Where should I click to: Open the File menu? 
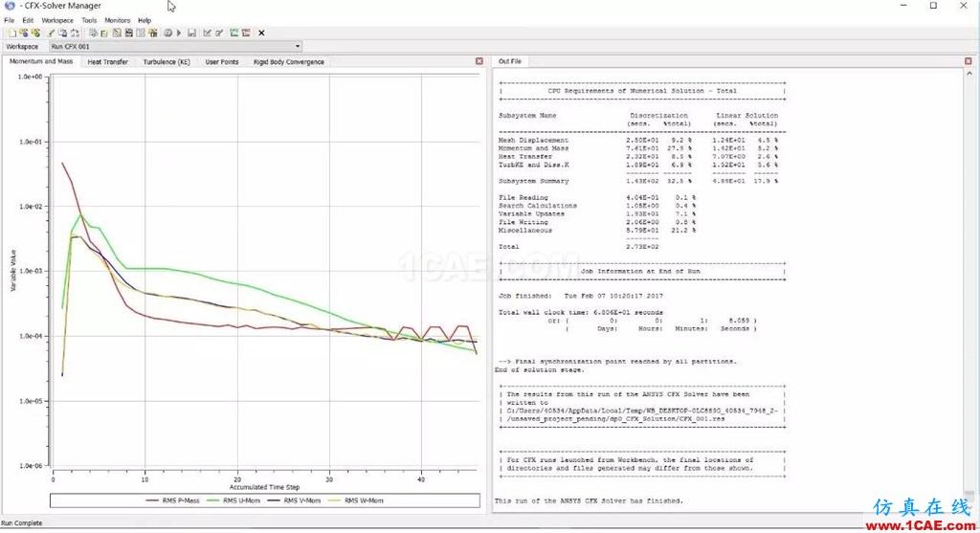pos(10,20)
